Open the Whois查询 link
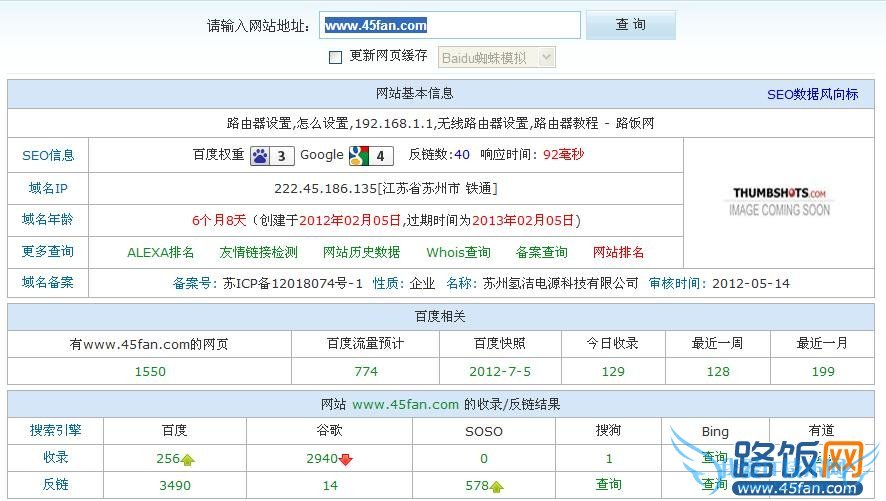This screenshot has width=886, height=501. 458,252
